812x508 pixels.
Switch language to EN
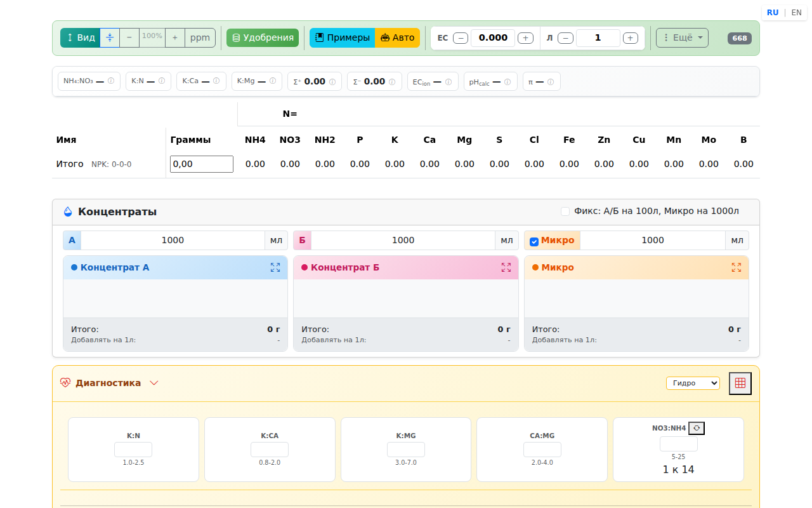point(796,12)
